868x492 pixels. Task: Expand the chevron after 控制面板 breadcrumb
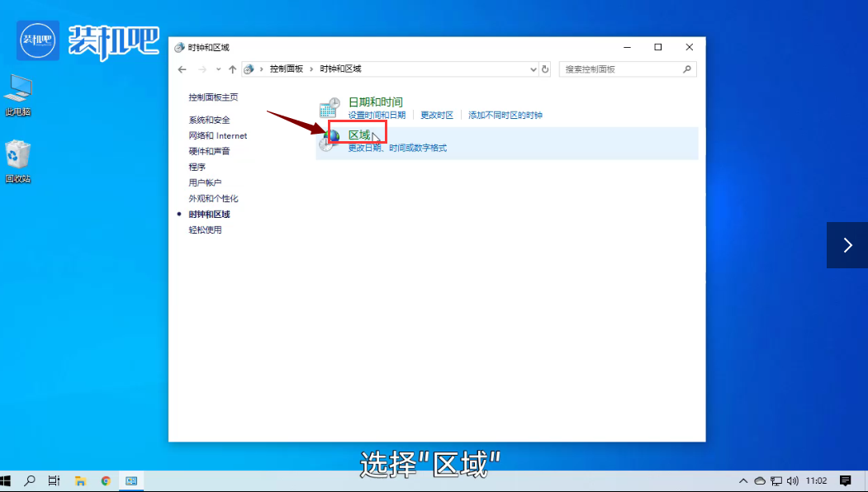(312, 69)
